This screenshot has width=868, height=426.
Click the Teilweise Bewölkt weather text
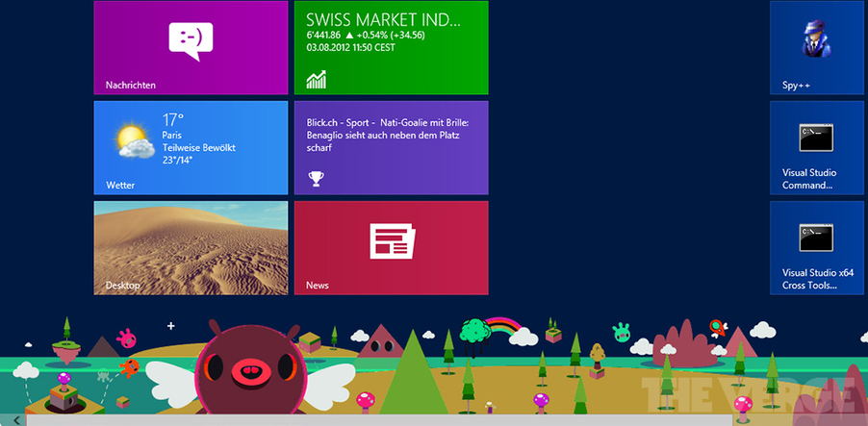click(x=199, y=148)
